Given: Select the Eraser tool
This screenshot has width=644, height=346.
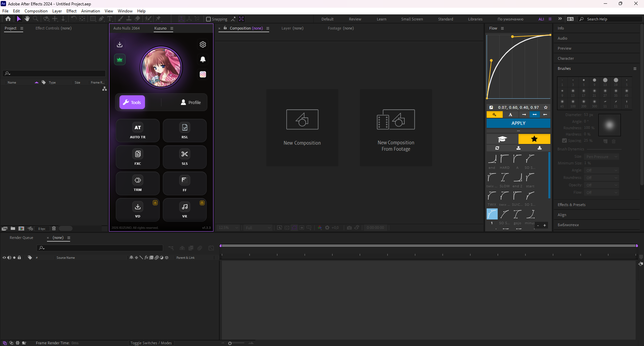Looking at the screenshot, I should point(138,19).
